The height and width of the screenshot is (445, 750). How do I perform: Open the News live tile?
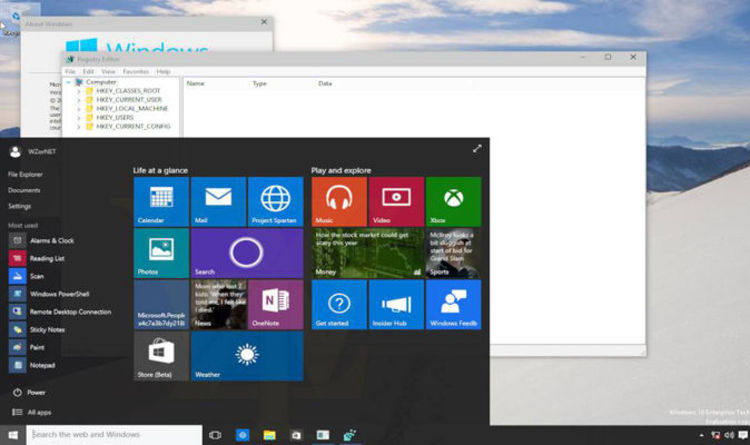tap(218, 304)
